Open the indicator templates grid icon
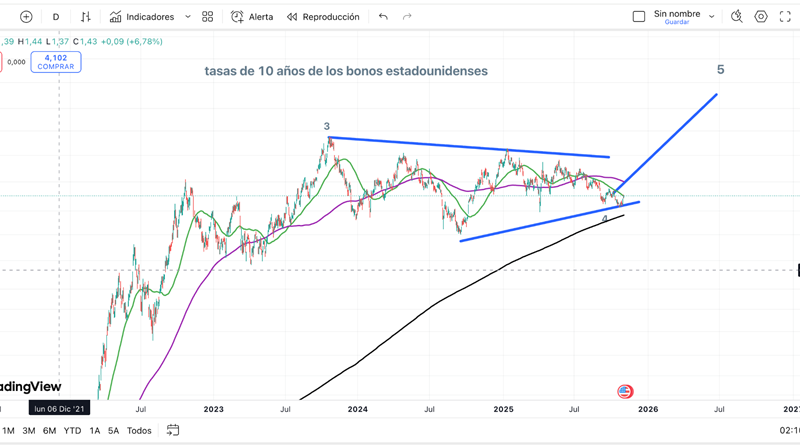Screen dimensions: 800x445 [208, 17]
